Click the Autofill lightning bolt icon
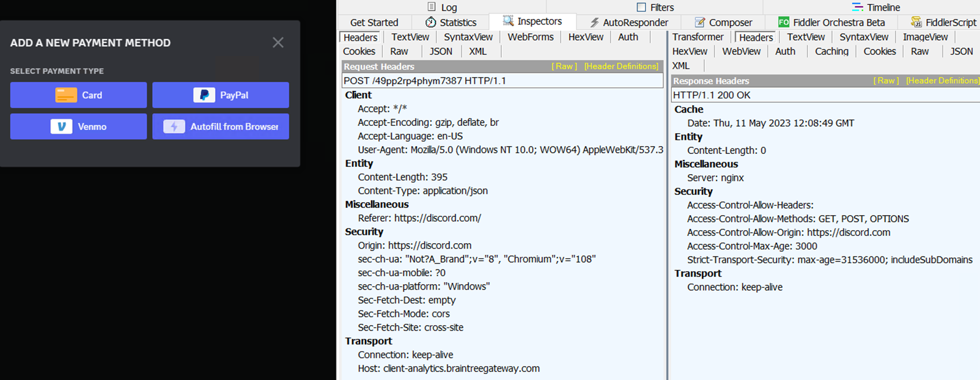Image resolution: width=980 pixels, height=380 pixels. (174, 126)
